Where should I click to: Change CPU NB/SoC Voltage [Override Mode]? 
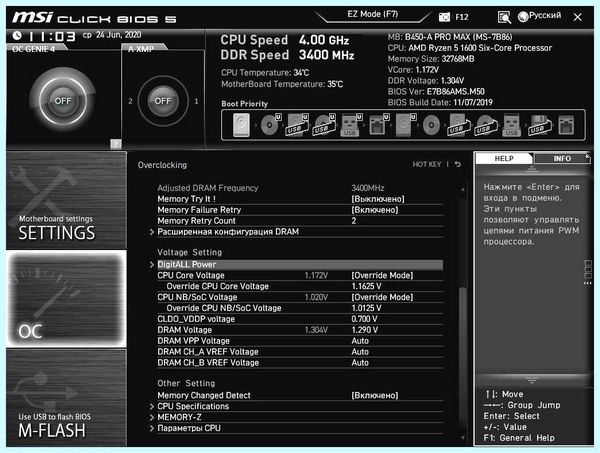382,297
